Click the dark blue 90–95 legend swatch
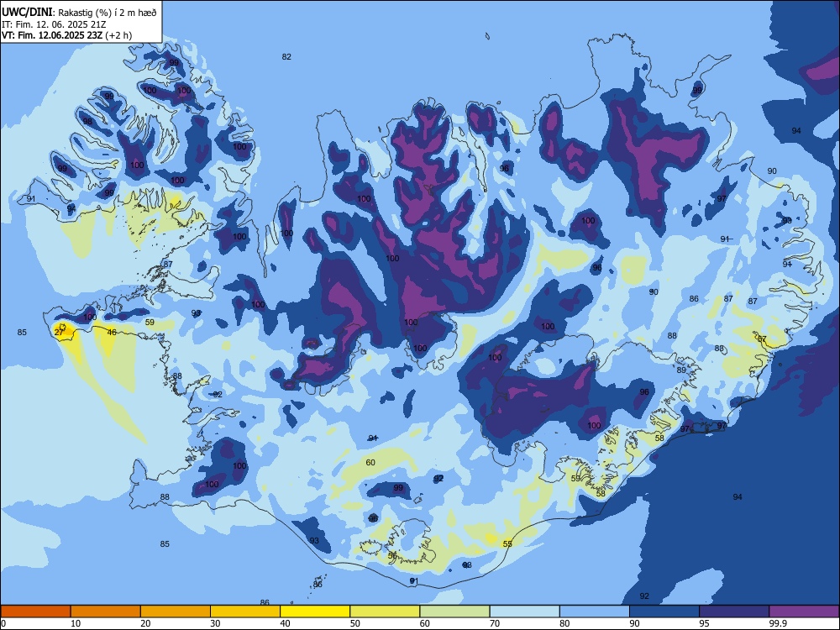 tap(664, 612)
